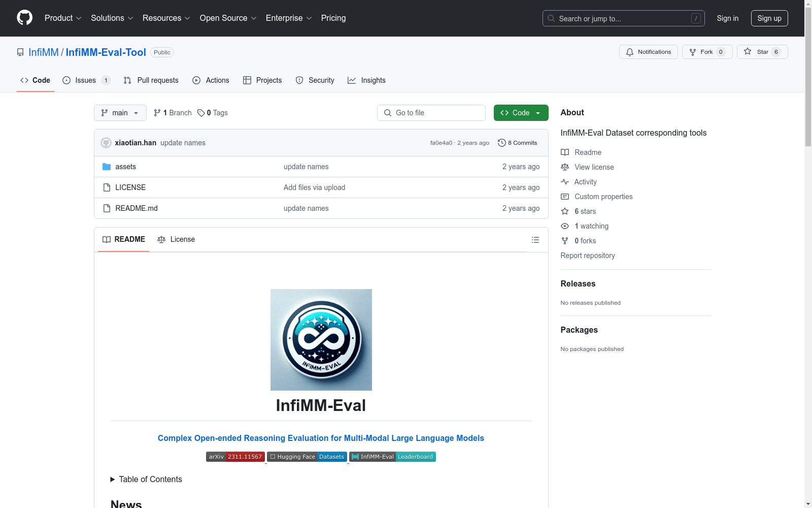Open the README outline icon
Image resolution: width=812 pixels, height=508 pixels.
535,240
